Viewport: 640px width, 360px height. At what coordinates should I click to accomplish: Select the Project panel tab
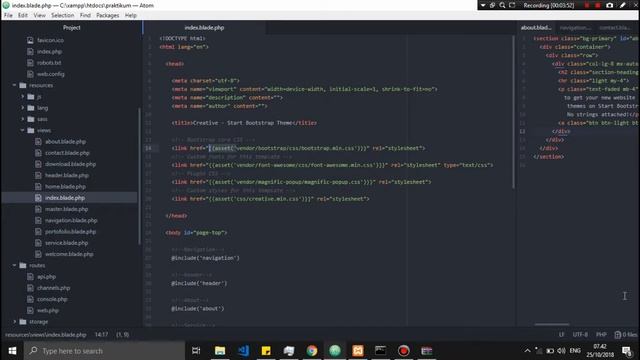(x=71, y=27)
